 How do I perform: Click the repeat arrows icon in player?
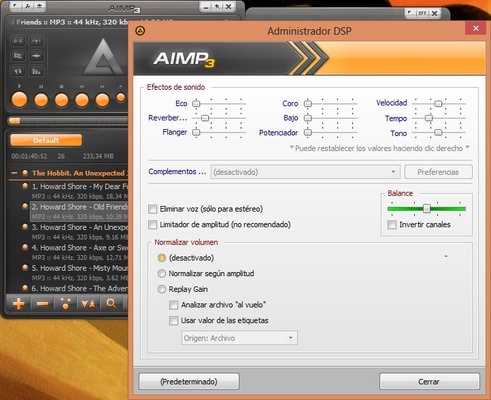tap(18, 71)
